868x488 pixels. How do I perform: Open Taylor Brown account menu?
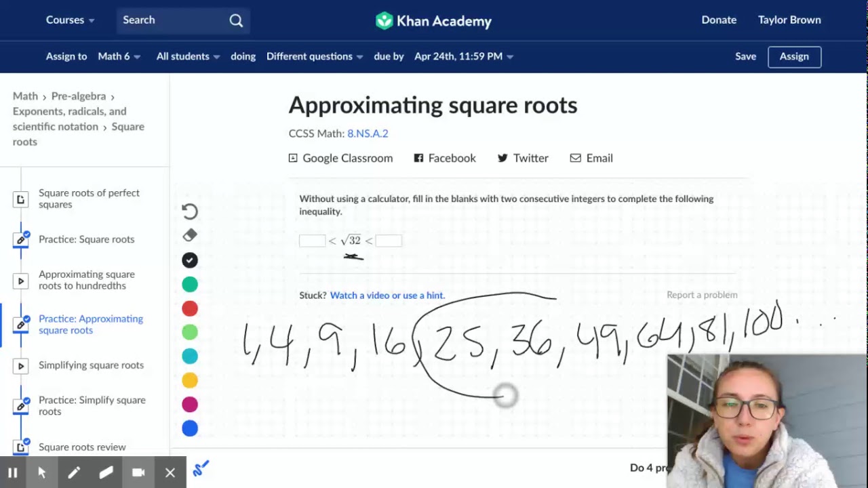[x=789, y=20]
